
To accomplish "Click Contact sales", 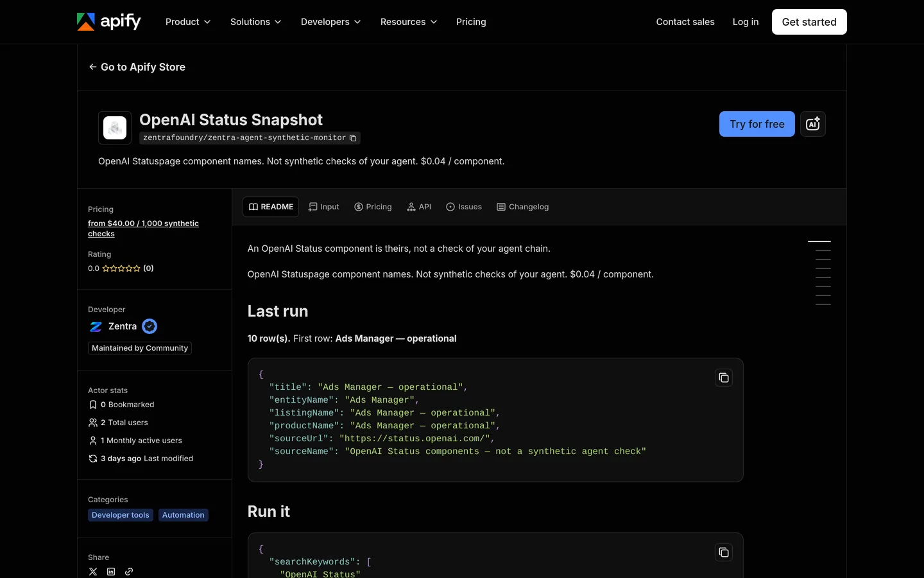I will click(685, 22).
